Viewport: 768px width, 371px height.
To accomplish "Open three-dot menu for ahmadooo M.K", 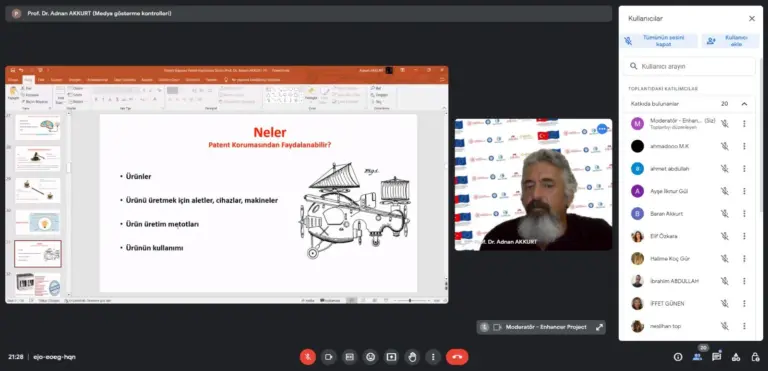I will pyautogui.click(x=744, y=146).
